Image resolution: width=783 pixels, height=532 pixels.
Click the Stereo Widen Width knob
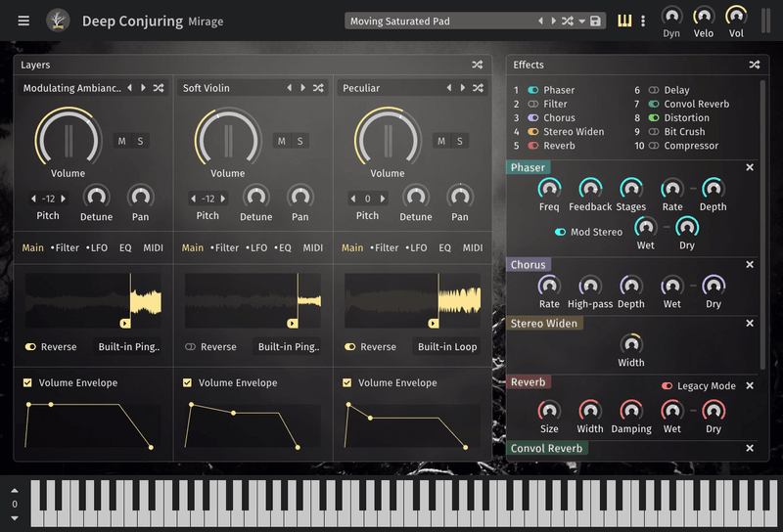coord(631,344)
